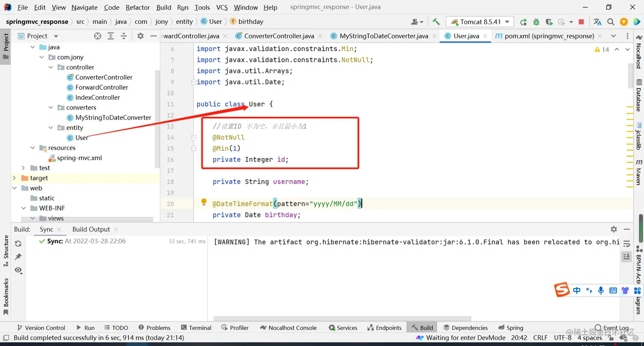Click the intention lightbulb on line 20
Screen dimensions: 644x346
pos(204,202)
